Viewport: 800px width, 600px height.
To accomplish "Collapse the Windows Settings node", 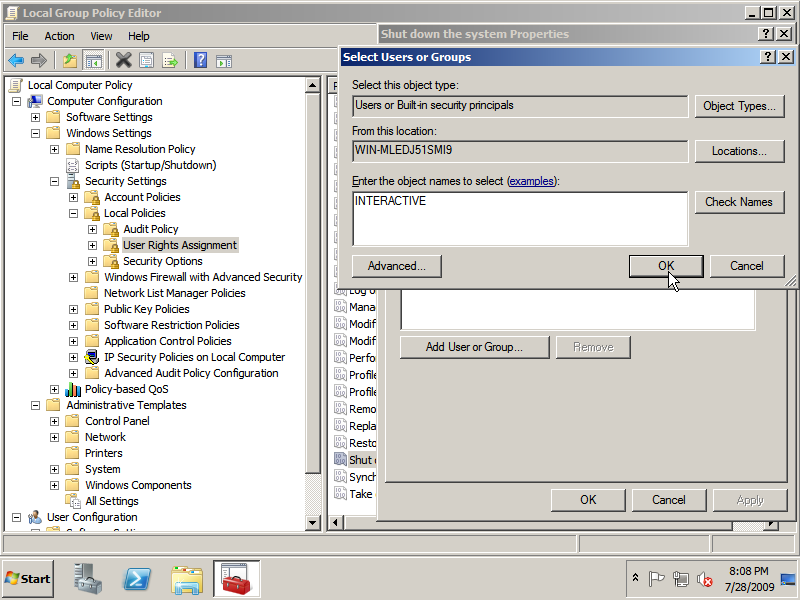I will coord(35,133).
